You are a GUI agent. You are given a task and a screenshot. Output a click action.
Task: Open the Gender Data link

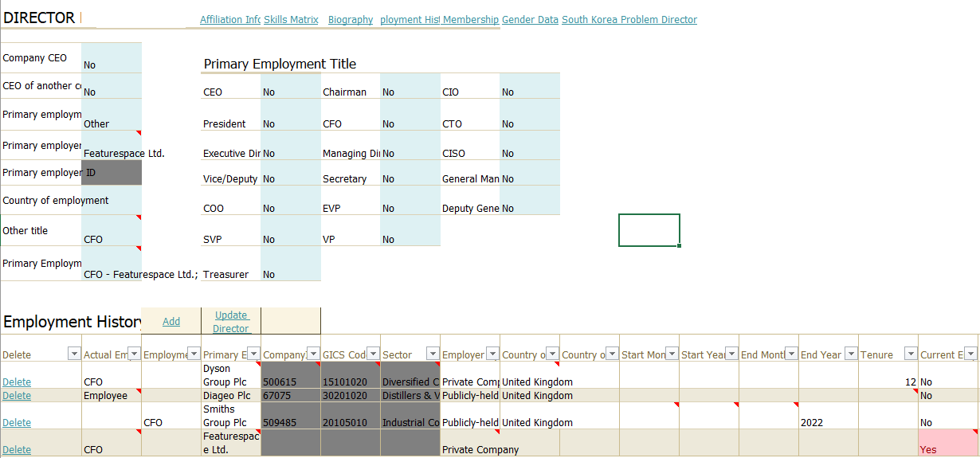(530, 20)
